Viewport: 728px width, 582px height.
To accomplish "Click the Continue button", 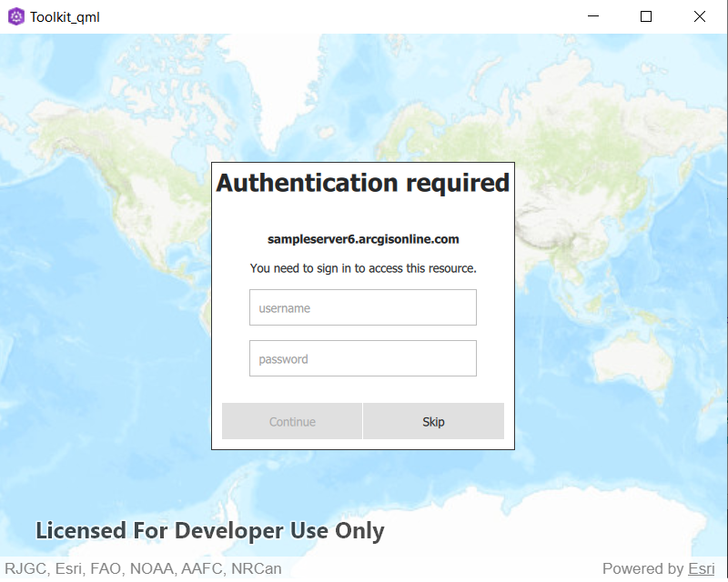I will (292, 421).
